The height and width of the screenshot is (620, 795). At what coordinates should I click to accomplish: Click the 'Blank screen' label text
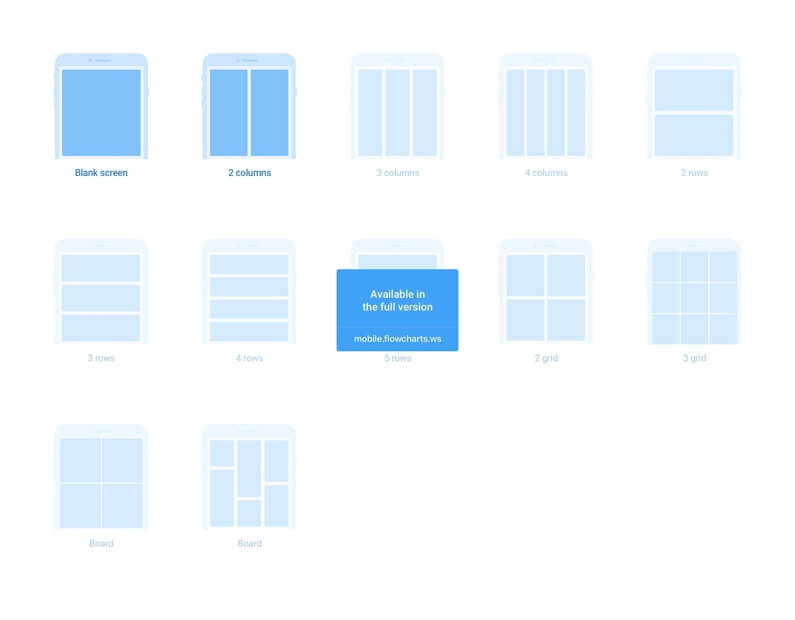tap(101, 173)
